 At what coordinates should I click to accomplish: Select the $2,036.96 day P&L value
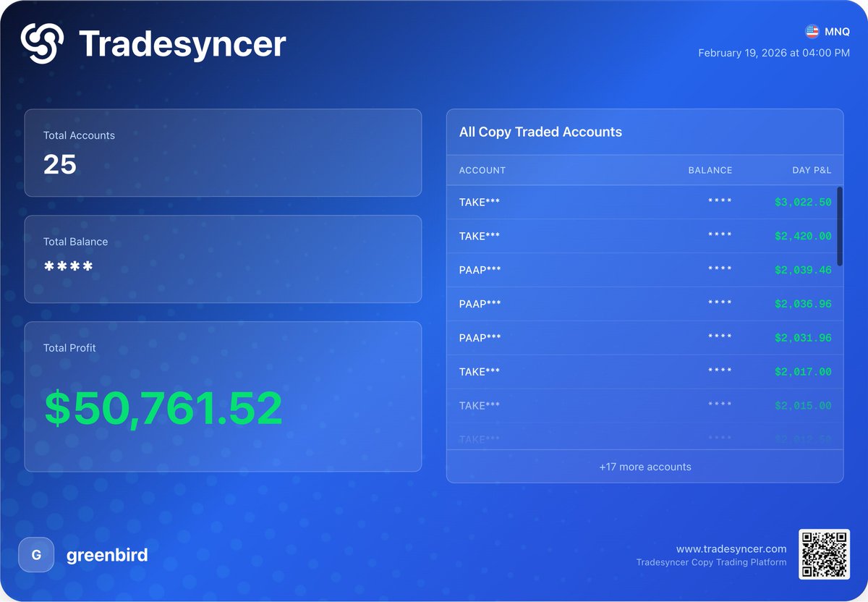point(803,304)
